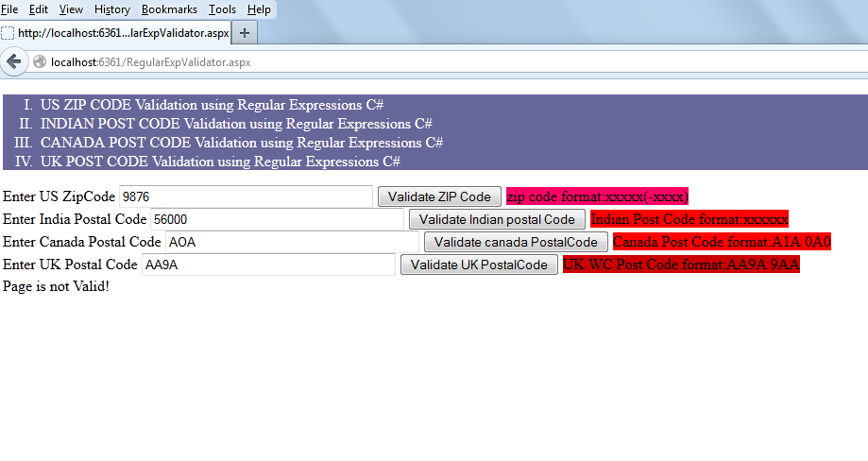Click the 'UK WC Post Code format:AA9A 9AA' message
Image resolution: width=868 pixels, height=461 pixels.
tap(681, 265)
